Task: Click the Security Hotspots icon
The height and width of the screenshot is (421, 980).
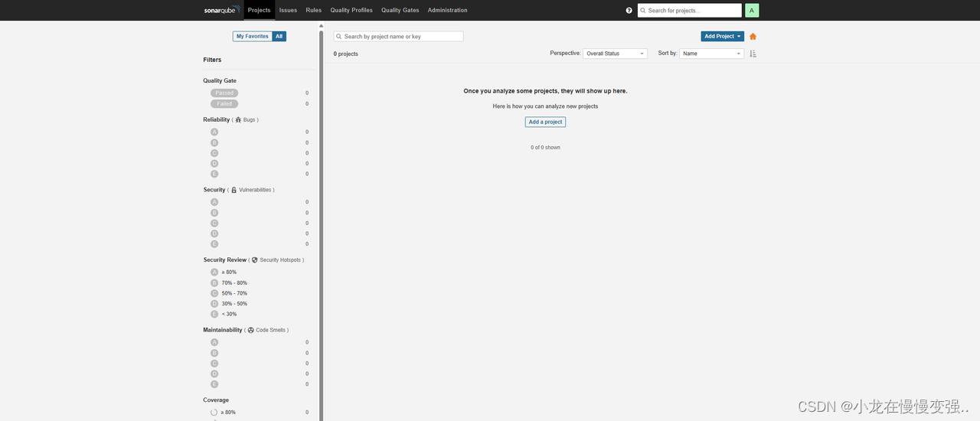Action: click(x=255, y=260)
